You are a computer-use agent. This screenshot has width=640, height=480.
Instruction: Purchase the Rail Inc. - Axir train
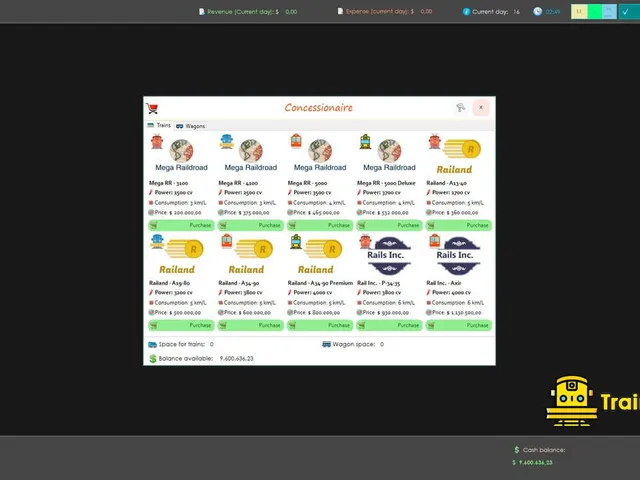(x=458, y=325)
